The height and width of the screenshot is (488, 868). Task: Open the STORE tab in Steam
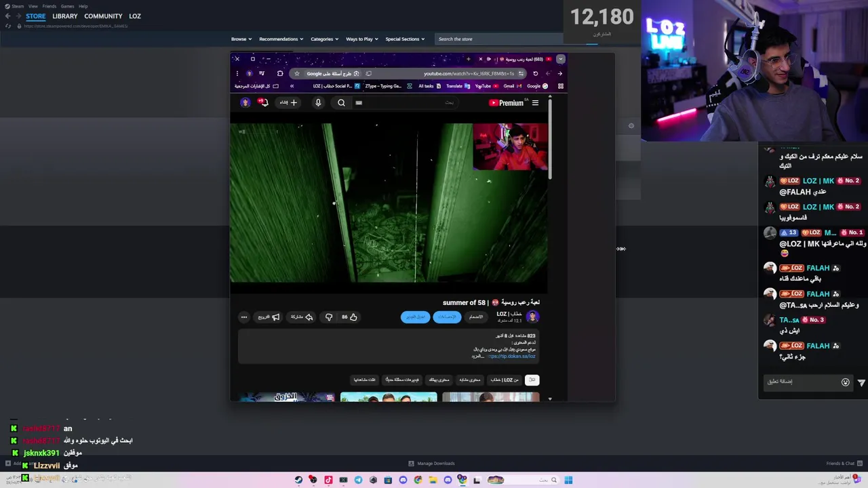coord(35,16)
